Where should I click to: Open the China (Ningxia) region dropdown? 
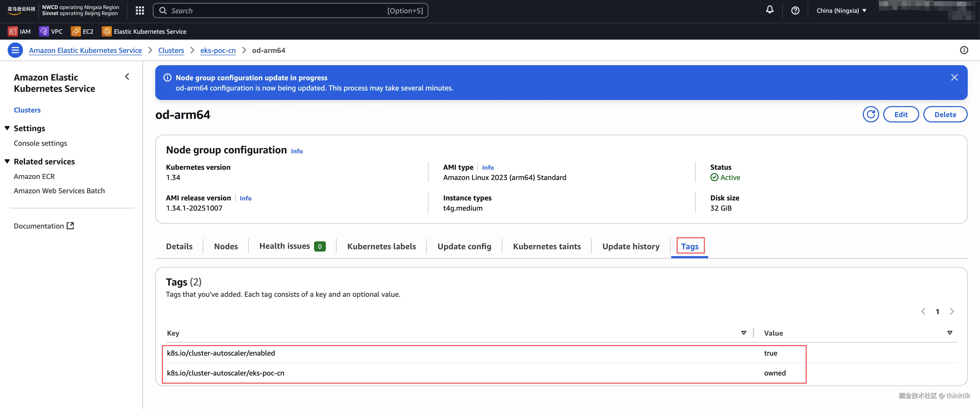pos(841,11)
